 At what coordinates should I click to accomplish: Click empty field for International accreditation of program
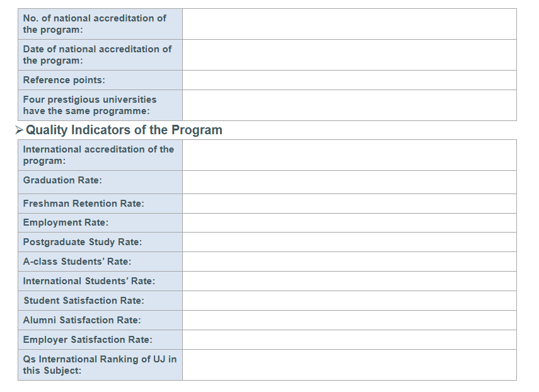pyautogui.click(x=349, y=155)
